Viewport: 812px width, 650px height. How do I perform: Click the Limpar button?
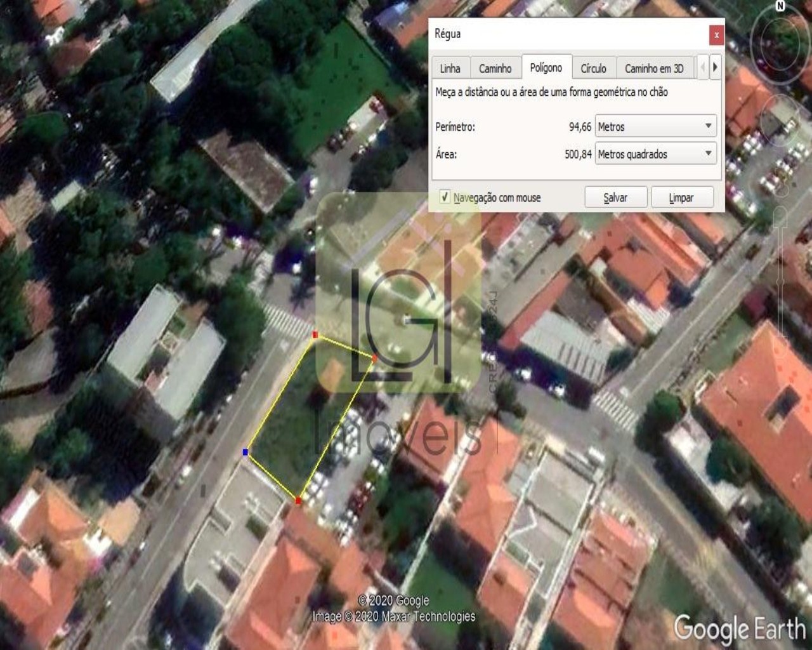click(682, 197)
